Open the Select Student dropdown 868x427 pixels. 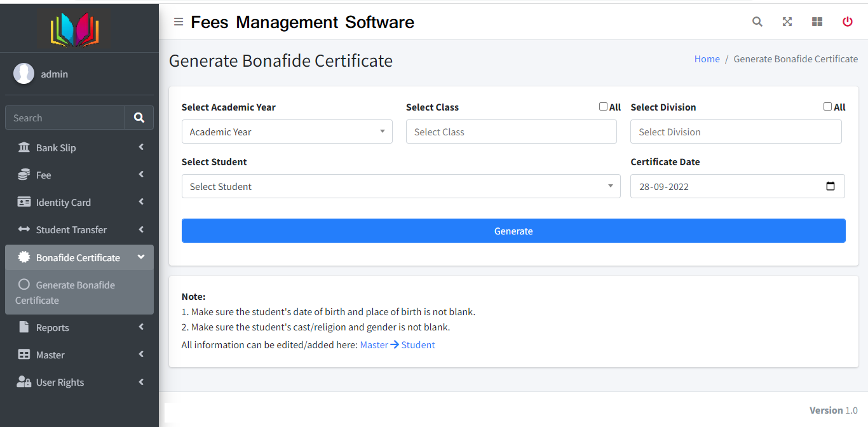[400, 186]
